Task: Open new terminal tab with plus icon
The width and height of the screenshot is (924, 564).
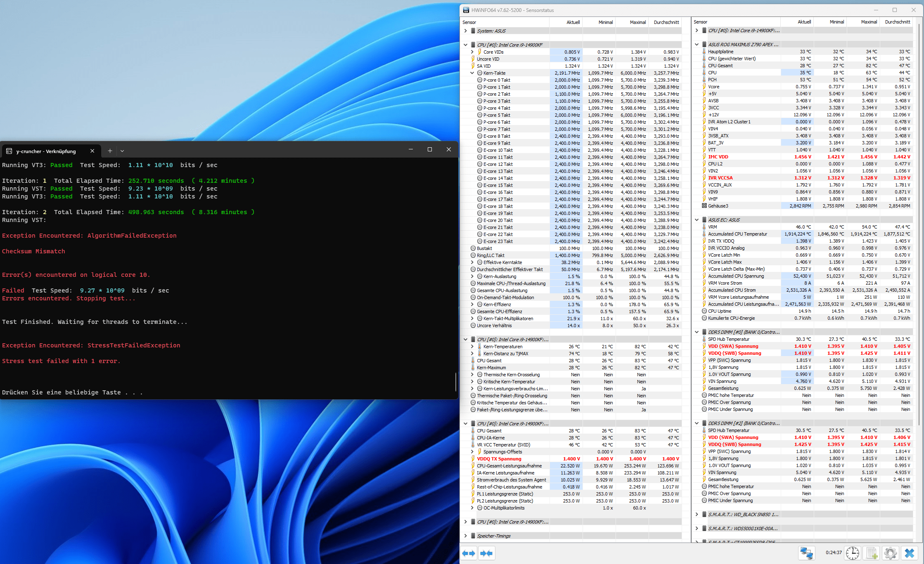Action: pyautogui.click(x=110, y=151)
